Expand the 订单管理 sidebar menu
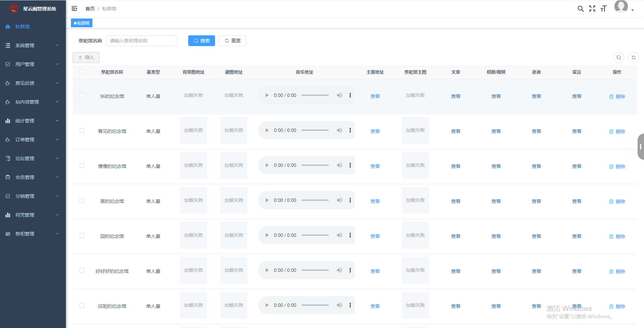Screen dimensions: 644x328 click(33, 140)
